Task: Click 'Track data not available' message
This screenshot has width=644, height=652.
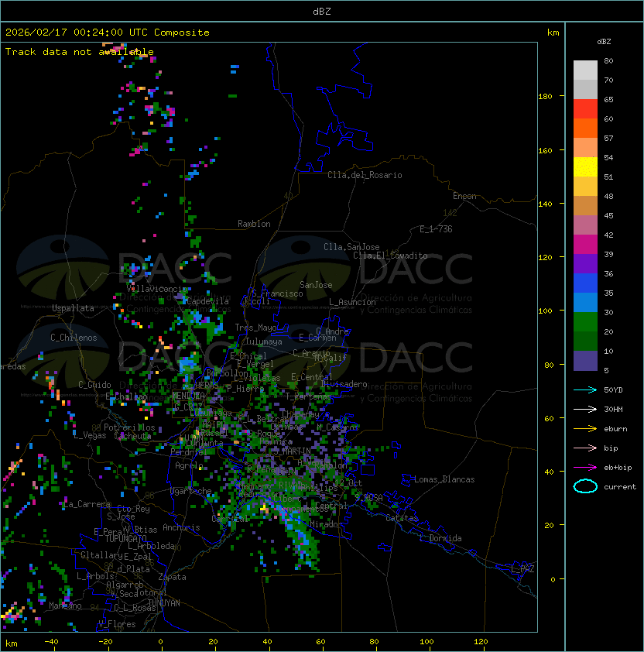Action: click(x=80, y=52)
